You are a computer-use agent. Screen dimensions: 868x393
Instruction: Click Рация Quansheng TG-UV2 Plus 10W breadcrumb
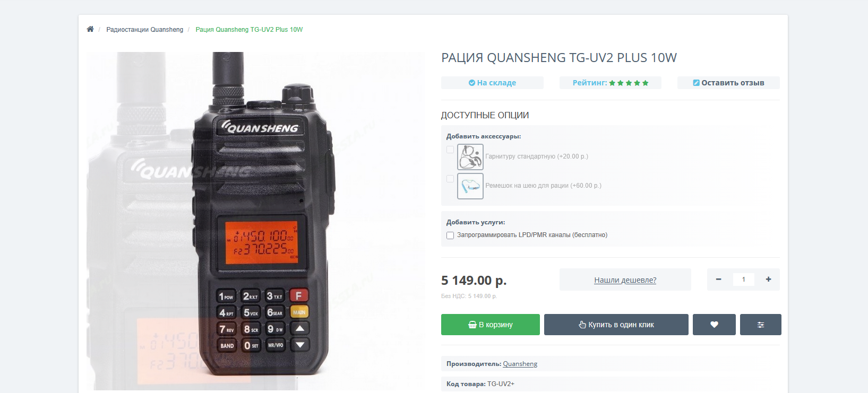point(249,30)
